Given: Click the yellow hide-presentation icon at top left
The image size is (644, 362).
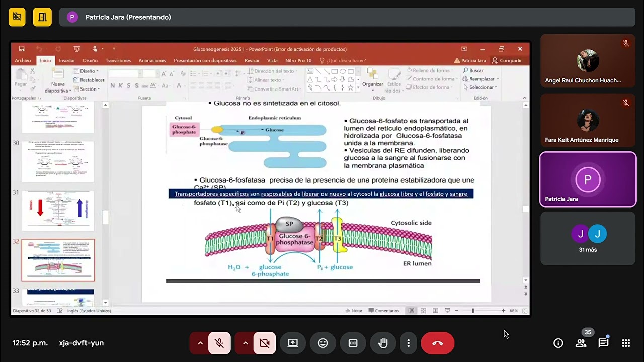Looking at the screenshot, I should pos(17,17).
